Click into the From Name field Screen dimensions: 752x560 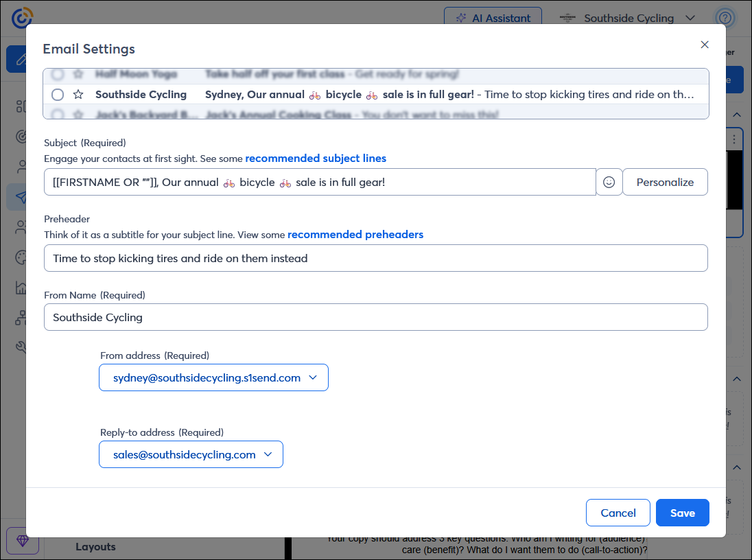click(375, 317)
